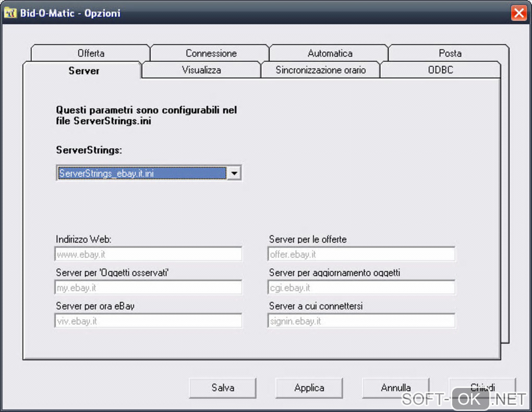
Task: Click the Server a cui connettersi field
Action: (x=361, y=321)
